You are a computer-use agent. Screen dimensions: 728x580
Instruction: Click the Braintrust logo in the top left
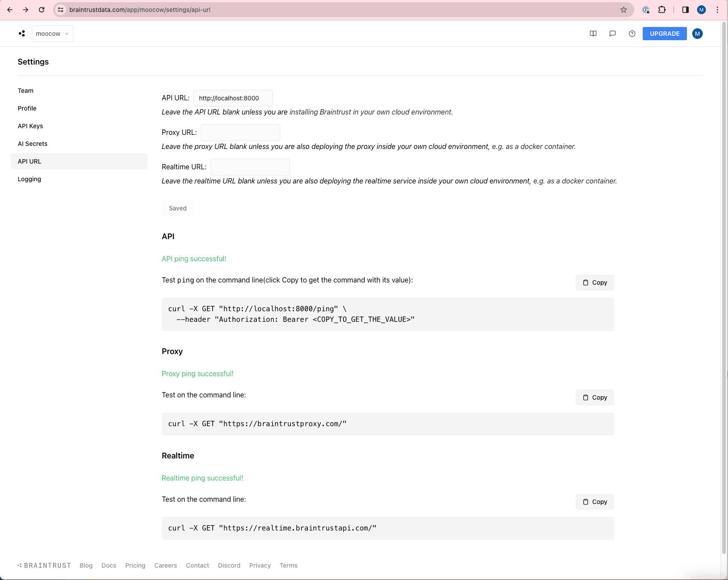[x=22, y=33]
